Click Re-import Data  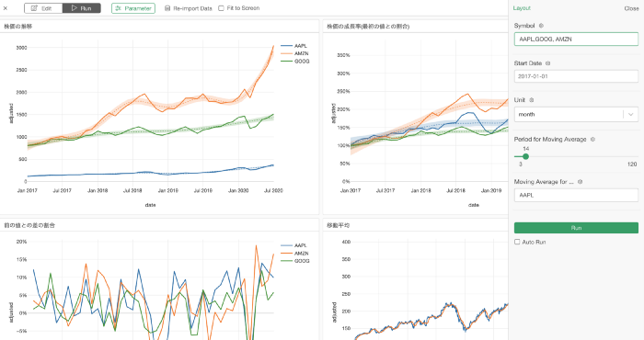189,8
